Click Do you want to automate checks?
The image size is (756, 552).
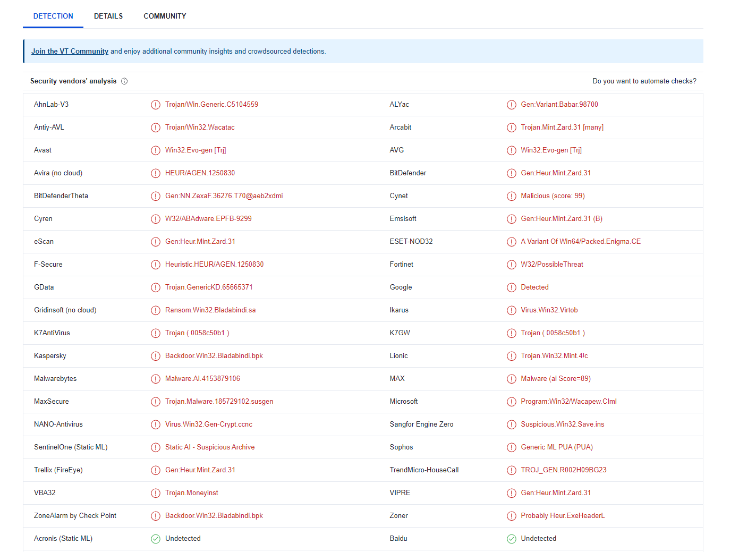644,81
